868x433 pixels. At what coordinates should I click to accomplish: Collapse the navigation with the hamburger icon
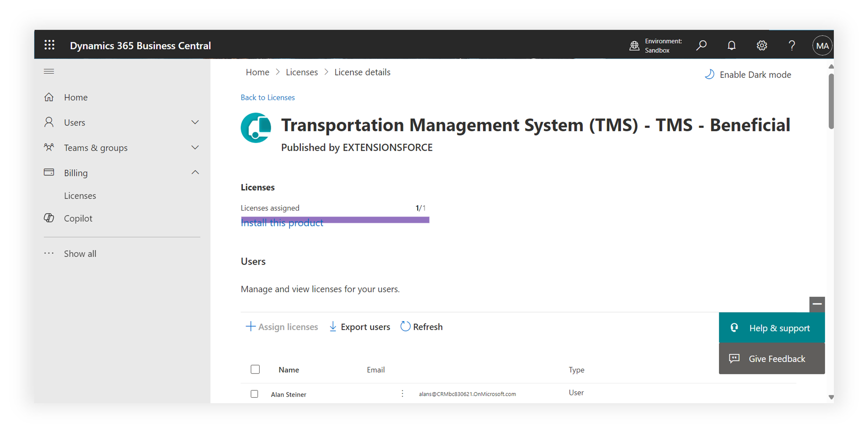coord(49,71)
